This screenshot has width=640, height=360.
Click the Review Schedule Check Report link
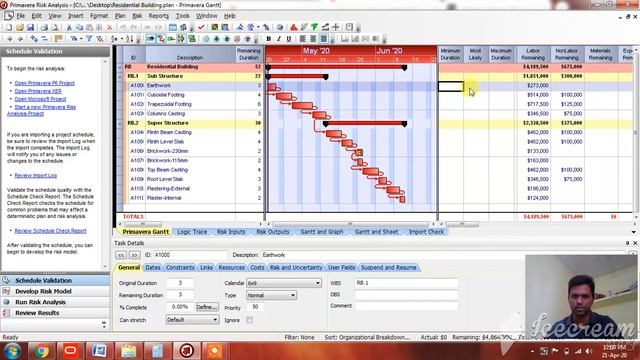point(50,231)
